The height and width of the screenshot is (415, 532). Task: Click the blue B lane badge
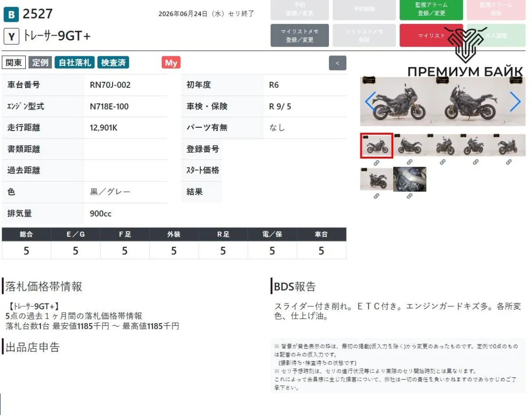[x=11, y=15]
